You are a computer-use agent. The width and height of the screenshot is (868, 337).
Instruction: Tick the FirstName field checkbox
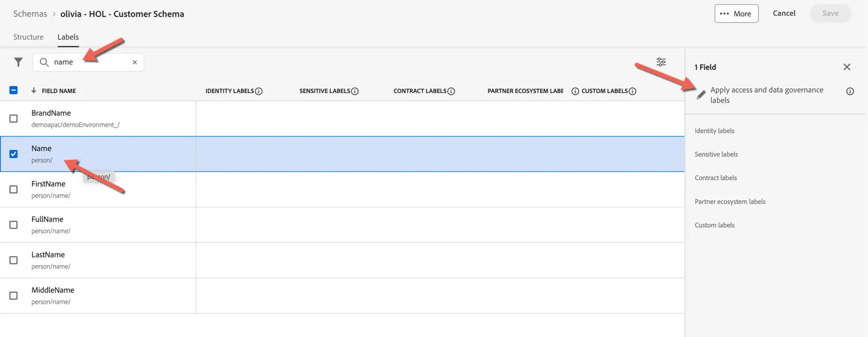13,189
